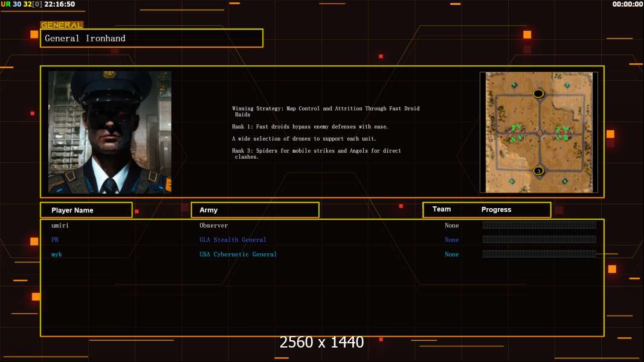Click the start position 3 marker on map
The image size is (644, 362).
point(538,171)
